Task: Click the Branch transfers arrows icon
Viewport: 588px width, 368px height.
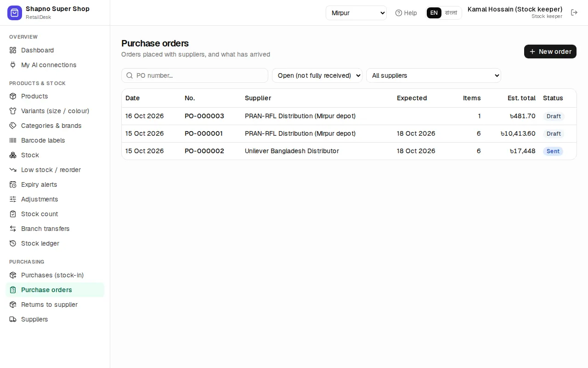Action: click(13, 229)
